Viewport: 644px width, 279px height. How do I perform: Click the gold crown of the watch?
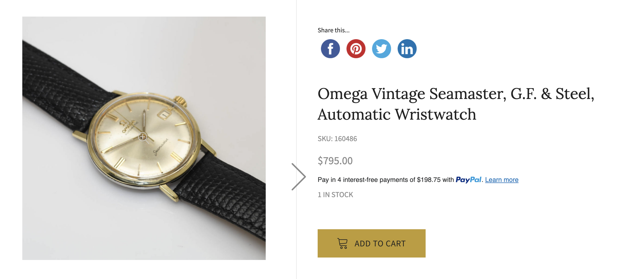click(180, 101)
